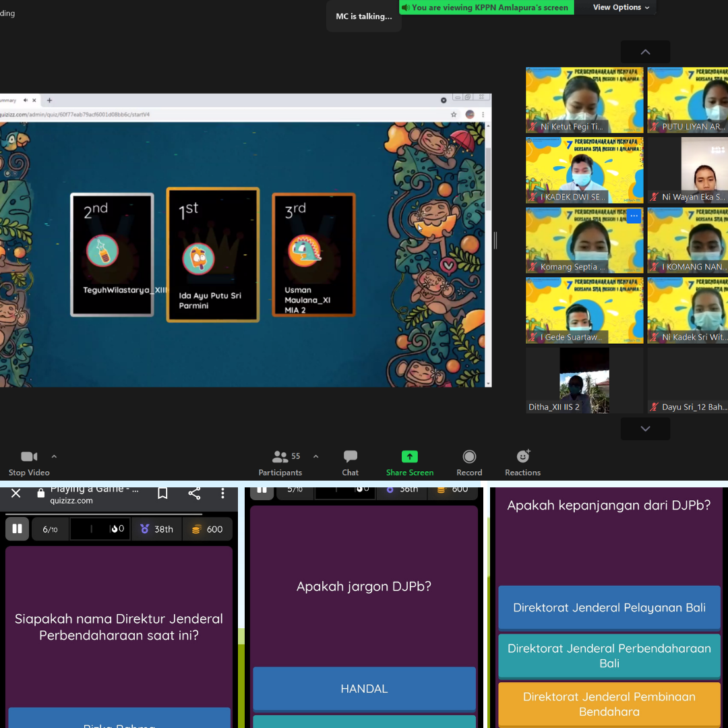Viewport: 728px width, 728px height.
Task: Click the Apakah kepanjangan dari DJPb? question
Action: (x=609, y=505)
